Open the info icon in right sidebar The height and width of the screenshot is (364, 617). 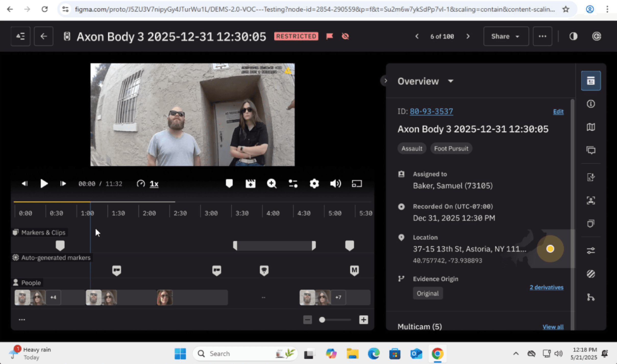(x=591, y=104)
